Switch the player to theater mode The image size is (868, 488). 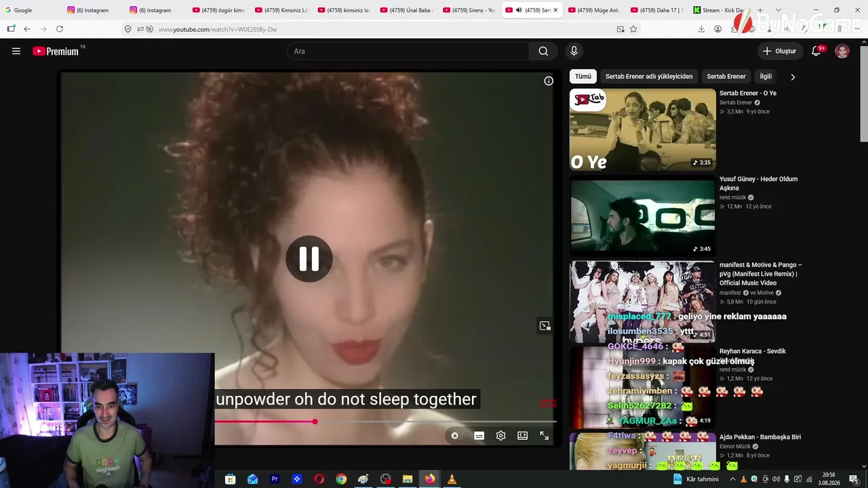coord(522,436)
